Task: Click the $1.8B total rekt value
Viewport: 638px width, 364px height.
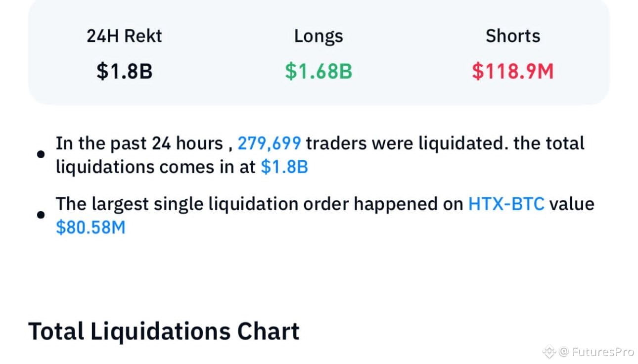Action: [124, 72]
